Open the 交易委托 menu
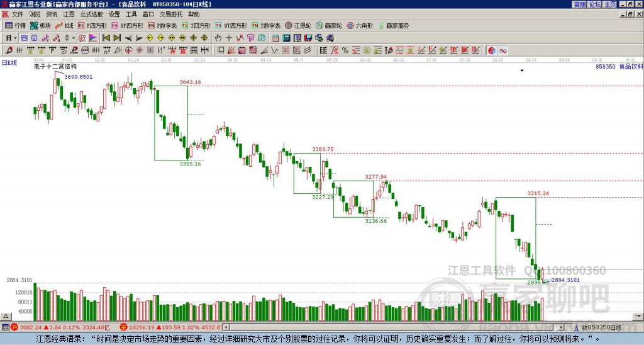 click(171, 14)
